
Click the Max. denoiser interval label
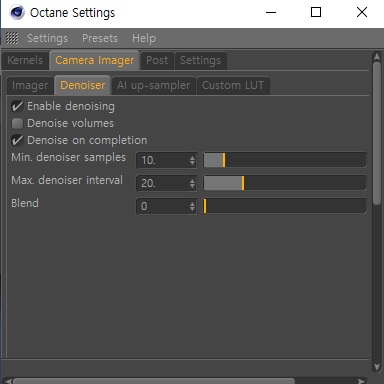click(x=67, y=180)
